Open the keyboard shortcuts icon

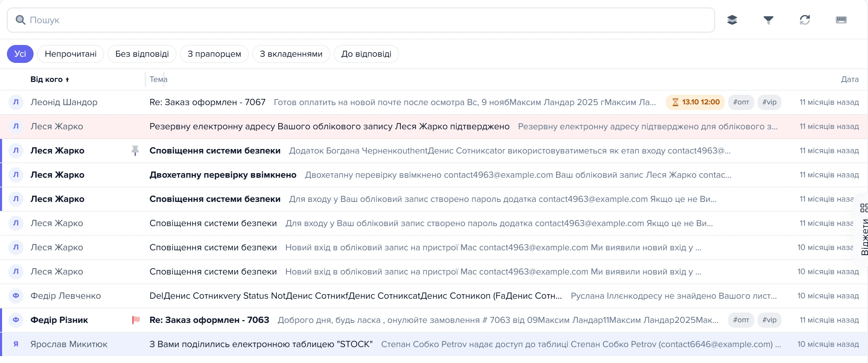841,20
